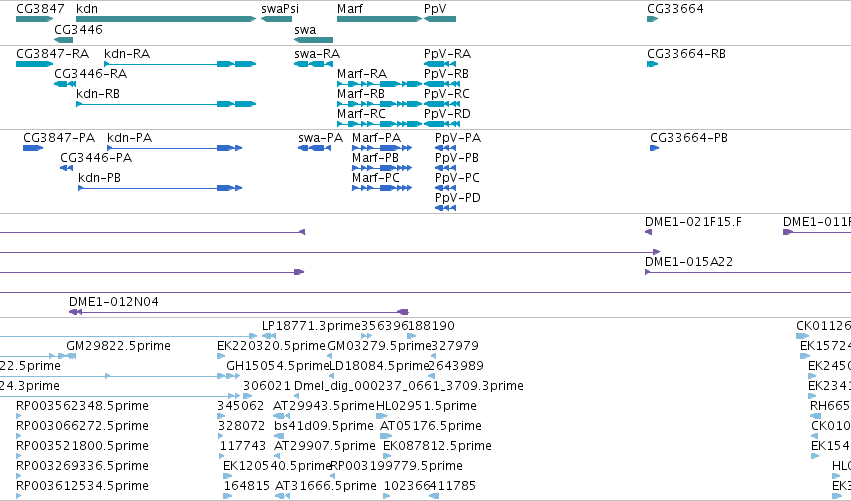Click the RP003199779.5prime EST label
851x501 pixels.
point(396,466)
